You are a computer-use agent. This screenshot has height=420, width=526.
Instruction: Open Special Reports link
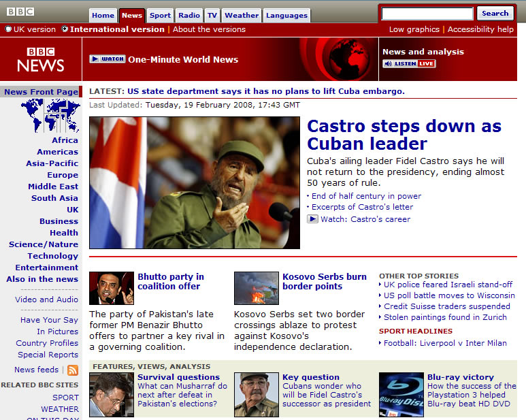pos(48,355)
